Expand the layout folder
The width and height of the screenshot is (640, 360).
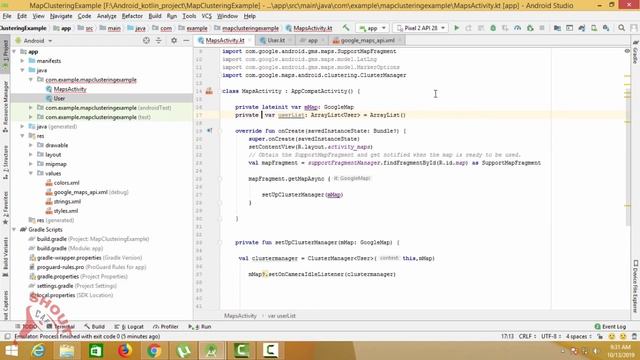[31, 155]
